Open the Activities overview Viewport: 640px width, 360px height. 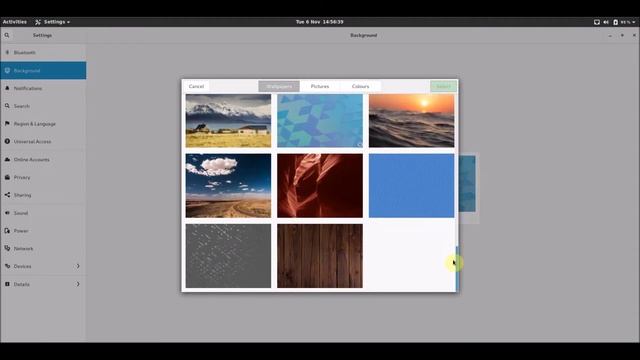[15, 22]
